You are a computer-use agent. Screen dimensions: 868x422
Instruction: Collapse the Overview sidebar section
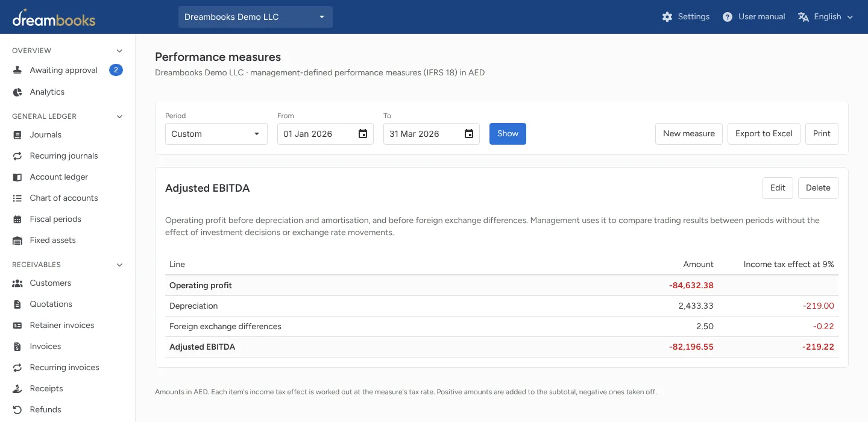click(x=119, y=51)
